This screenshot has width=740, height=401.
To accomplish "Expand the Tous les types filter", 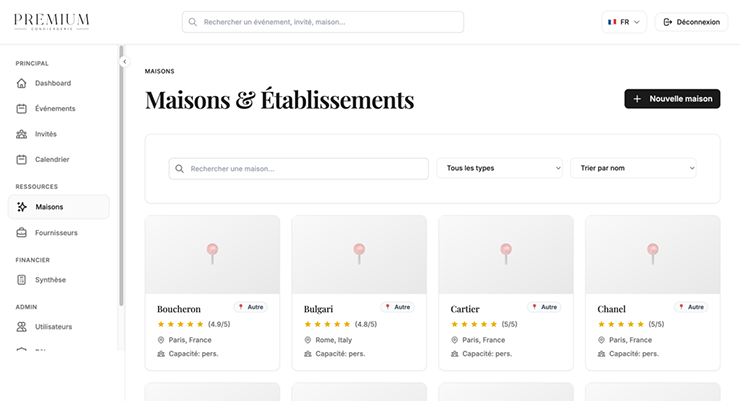I will (500, 168).
